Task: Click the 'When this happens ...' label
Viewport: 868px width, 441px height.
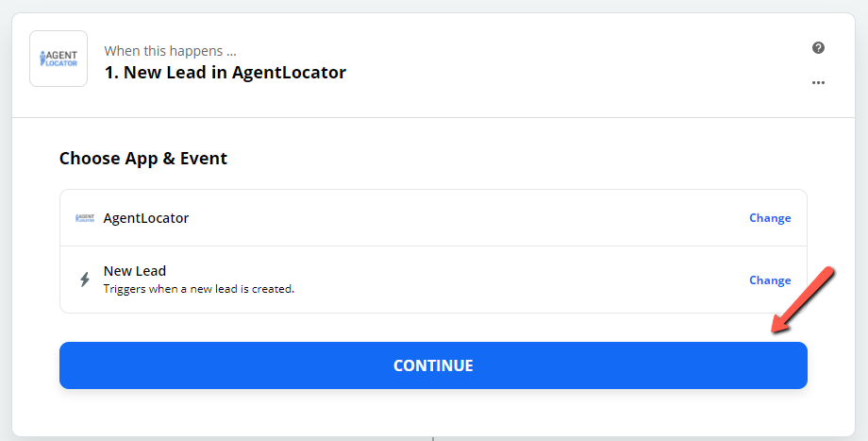Action: click(170, 51)
